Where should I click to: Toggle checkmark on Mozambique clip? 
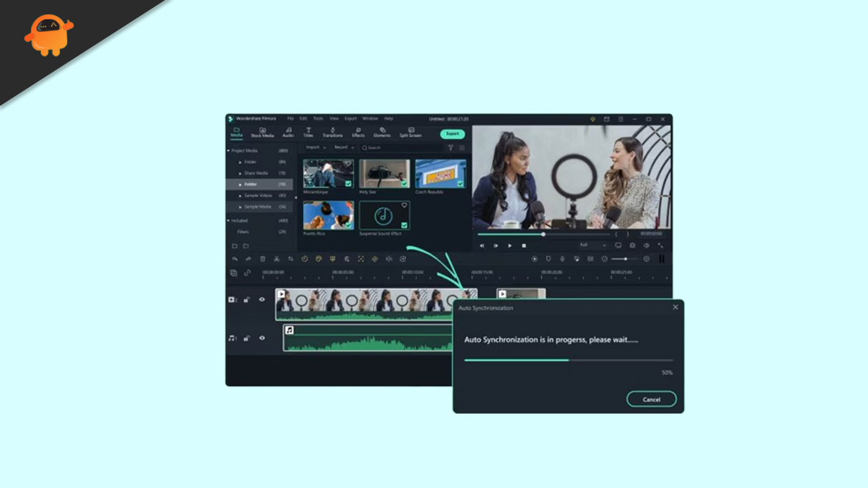[349, 184]
